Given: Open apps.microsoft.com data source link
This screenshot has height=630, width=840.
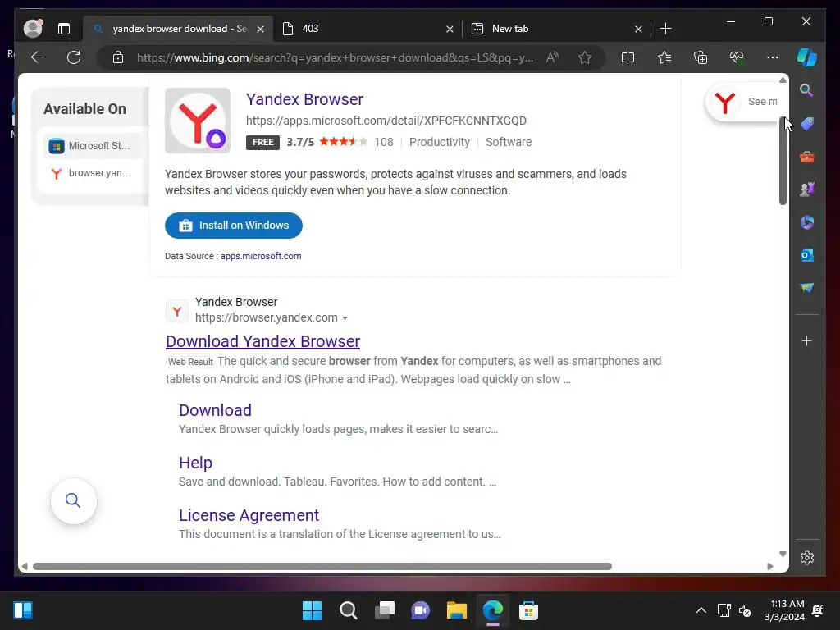Looking at the screenshot, I should pos(261,256).
